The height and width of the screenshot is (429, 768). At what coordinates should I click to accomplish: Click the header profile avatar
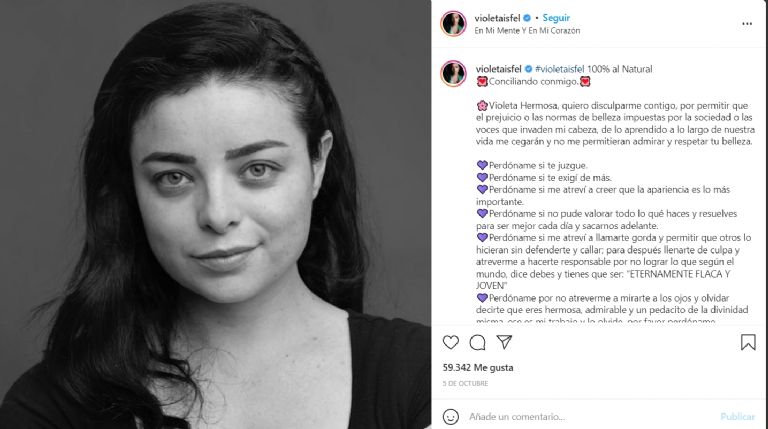click(454, 24)
